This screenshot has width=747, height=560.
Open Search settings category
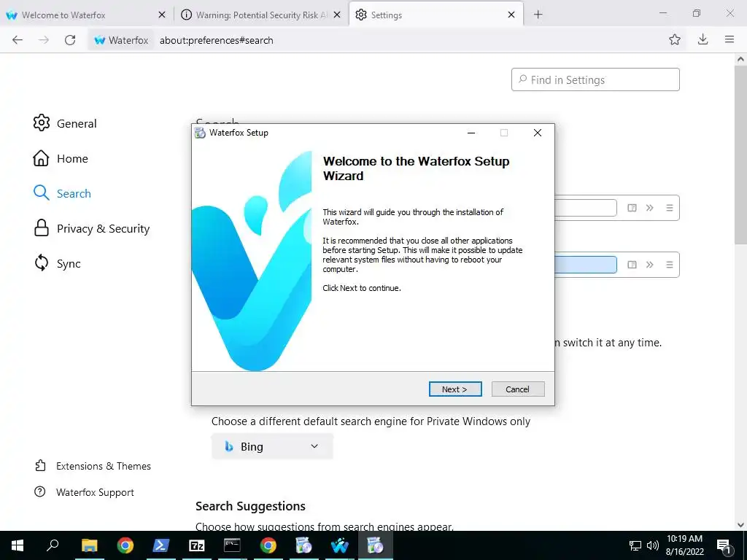(62, 193)
